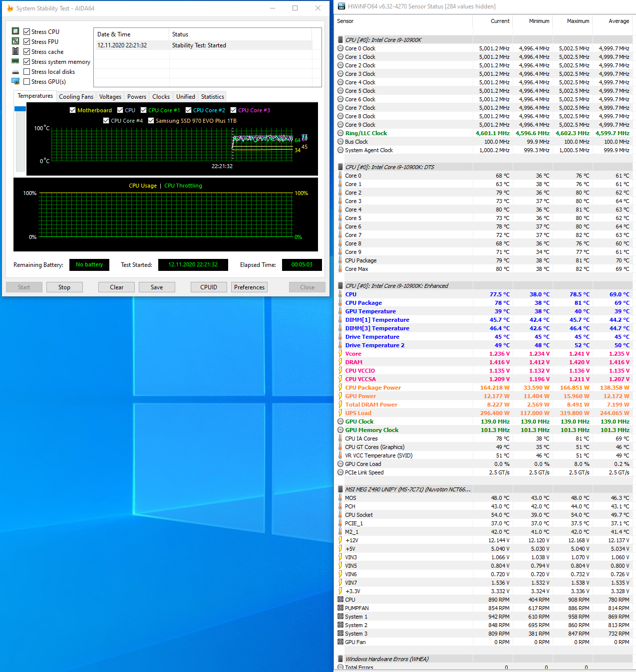Image resolution: width=636 pixels, height=672 pixels.
Task: Click the CPU chip icon beside Stress CPU
Action: [x=15, y=31]
